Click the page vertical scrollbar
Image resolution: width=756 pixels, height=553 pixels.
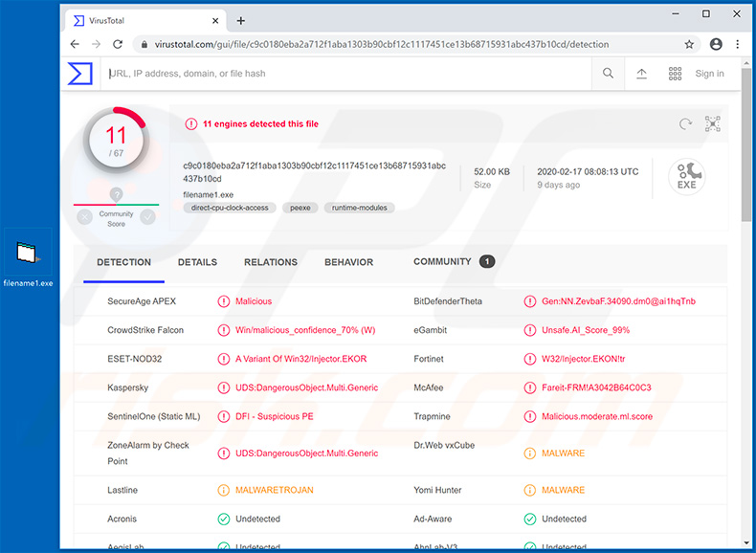(746, 144)
